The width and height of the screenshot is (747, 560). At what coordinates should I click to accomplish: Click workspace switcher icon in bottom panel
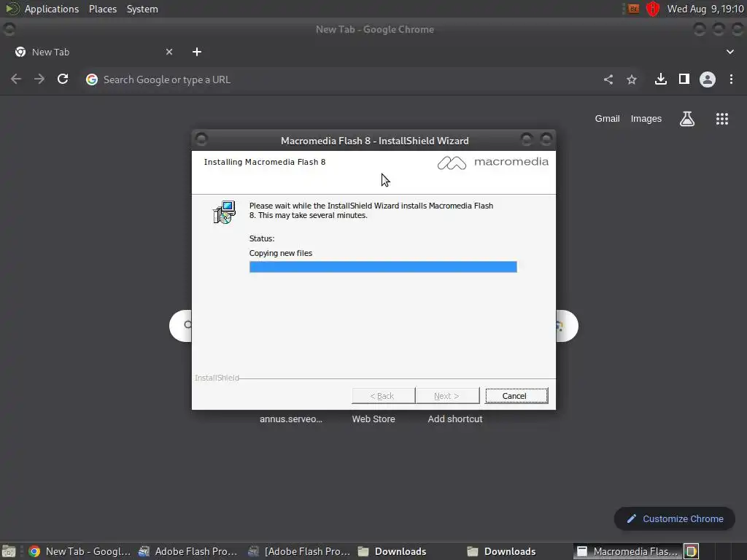coord(692,551)
